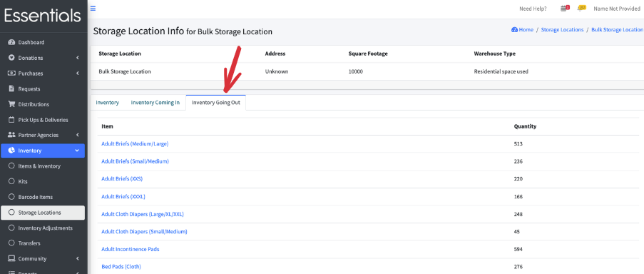The width and height of the screenshot is (644, 274).
Task: Click the Pick Ups & Deliveries calendar icon
Action: [11, 120]
